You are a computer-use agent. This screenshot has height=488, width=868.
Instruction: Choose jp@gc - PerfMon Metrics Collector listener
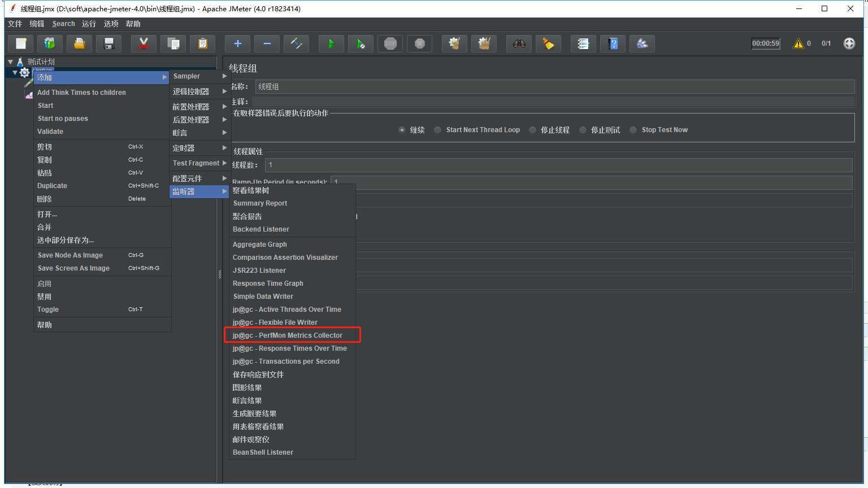[x=292, y=335]
